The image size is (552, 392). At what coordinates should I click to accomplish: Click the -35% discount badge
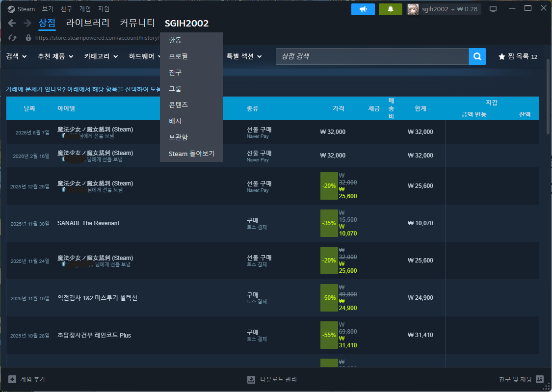(x=329, y=223)
